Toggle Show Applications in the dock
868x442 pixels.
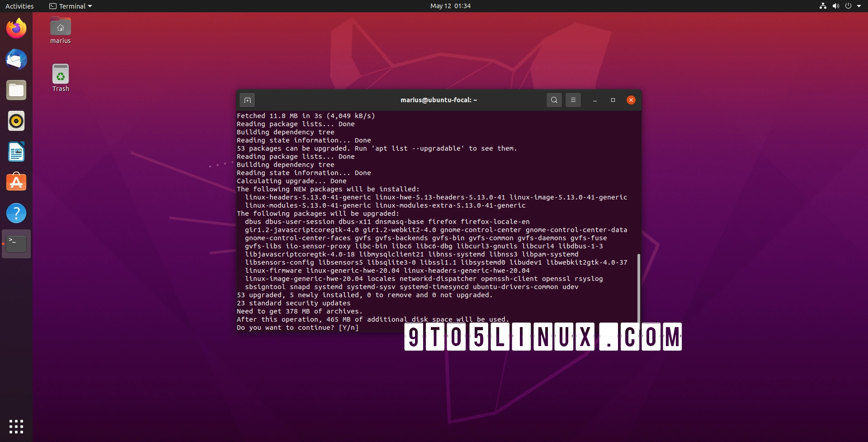pos(16,426)
